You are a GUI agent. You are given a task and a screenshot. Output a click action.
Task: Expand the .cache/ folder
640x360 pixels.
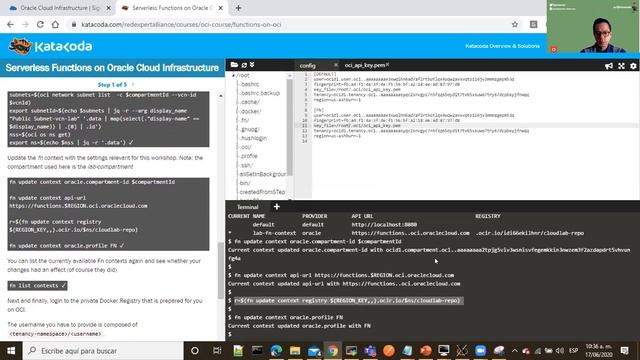(250, 102)
